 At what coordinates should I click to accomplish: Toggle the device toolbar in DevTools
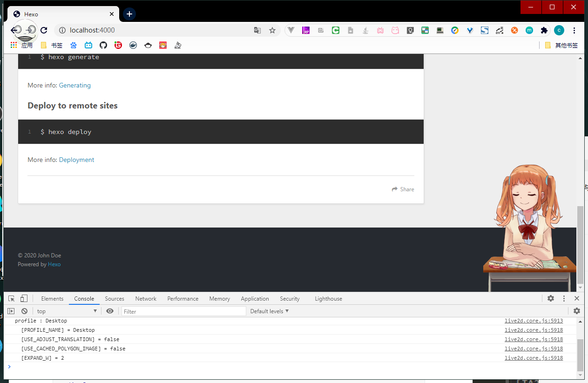pyautogui.click(x=24, y=299)
